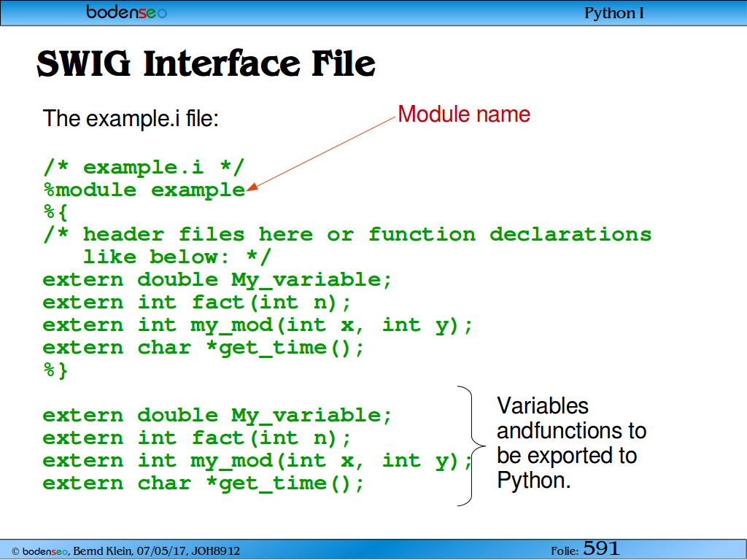Click 'extern int fact(int n);' inside %{ block
747x560 pixels.
coord(197,303)
